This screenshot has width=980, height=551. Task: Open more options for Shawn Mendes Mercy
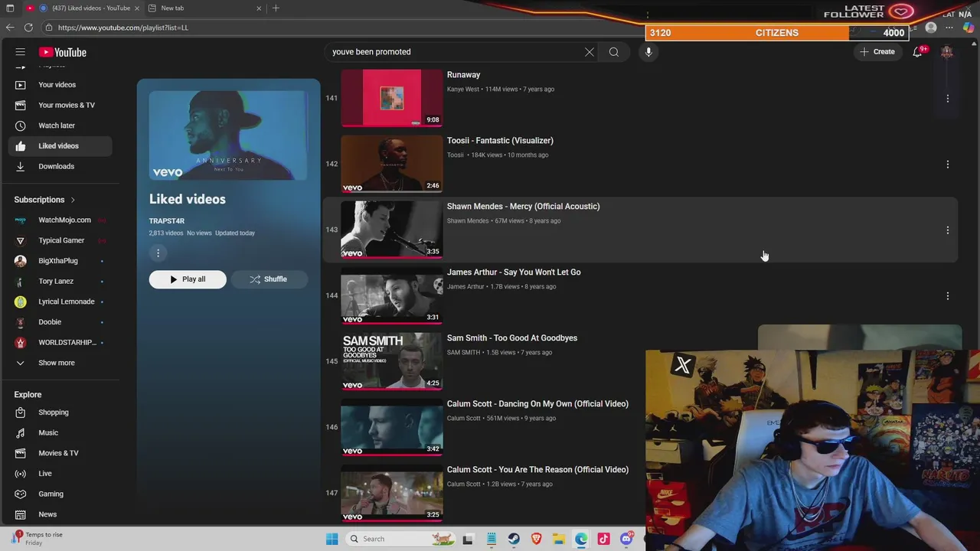tap(947, 230)
